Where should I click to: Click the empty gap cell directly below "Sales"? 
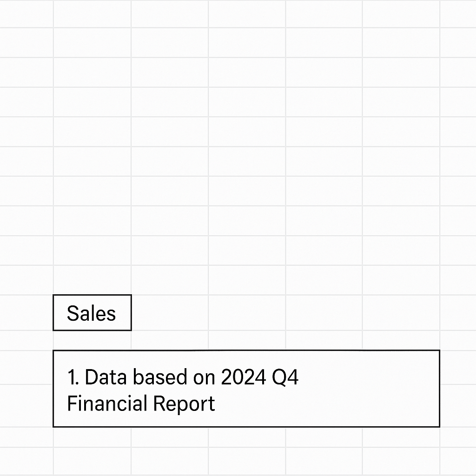[x=92, y=340]
